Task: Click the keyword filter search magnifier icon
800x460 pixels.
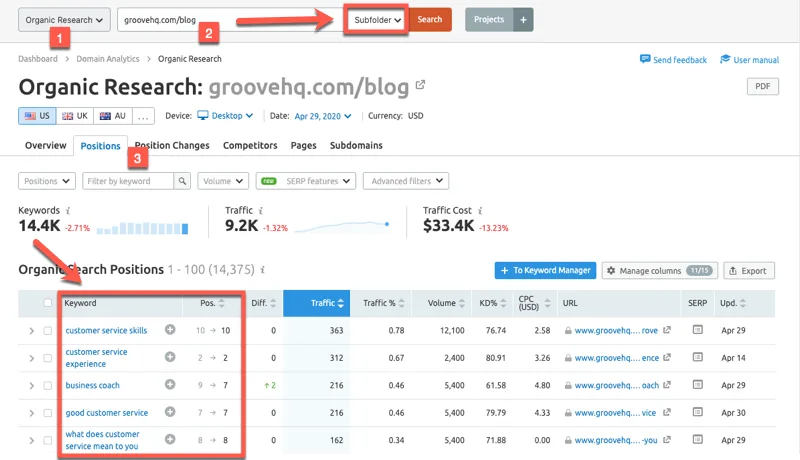Action: [182, 181]
